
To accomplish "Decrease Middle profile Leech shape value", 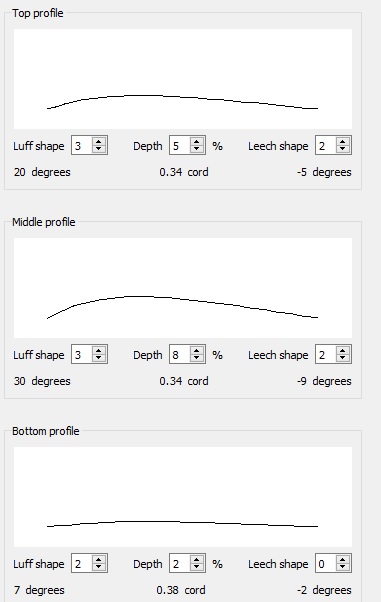I will pyautogui.click(x=343, y=358).
